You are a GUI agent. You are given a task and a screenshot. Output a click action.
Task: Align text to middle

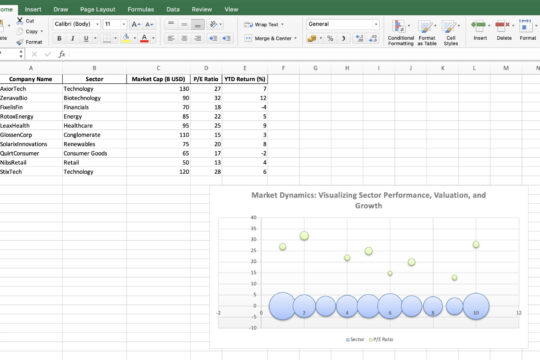click(184, 24)
